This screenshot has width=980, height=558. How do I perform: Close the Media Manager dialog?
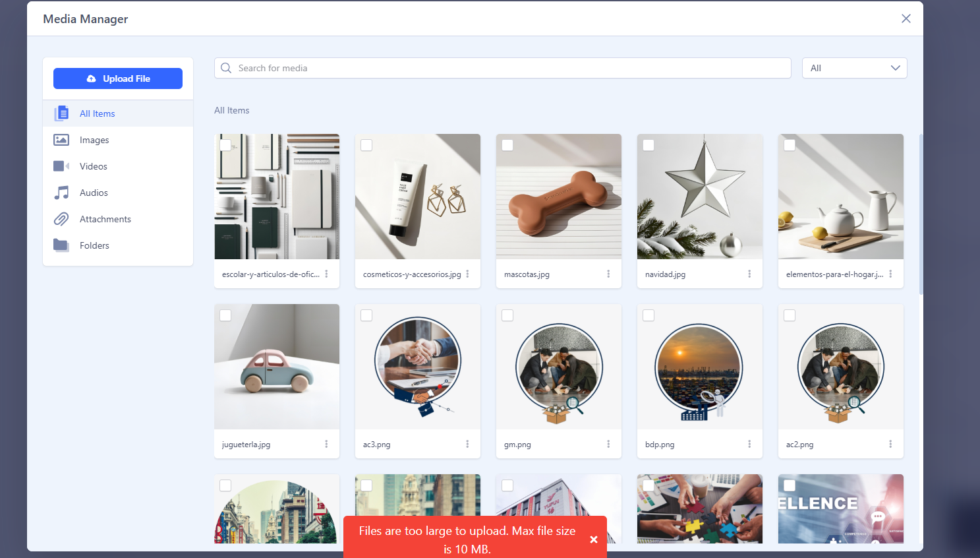(x=906, y=18)
